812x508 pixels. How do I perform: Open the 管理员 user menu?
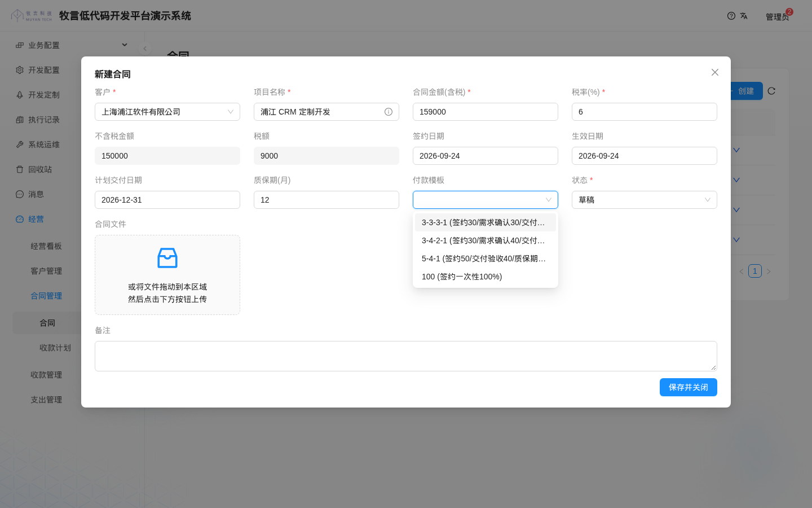[778, 16]
